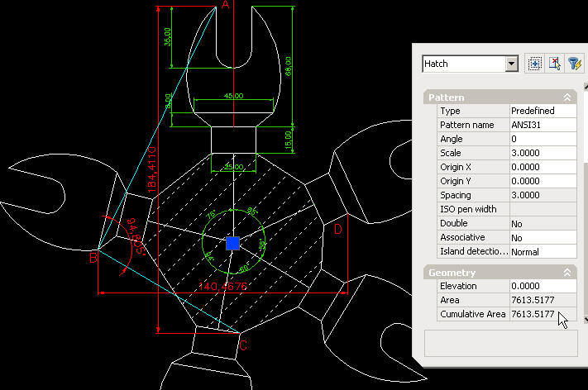
Task: Select the 25.00 green dimension
Action: [233, 167]
